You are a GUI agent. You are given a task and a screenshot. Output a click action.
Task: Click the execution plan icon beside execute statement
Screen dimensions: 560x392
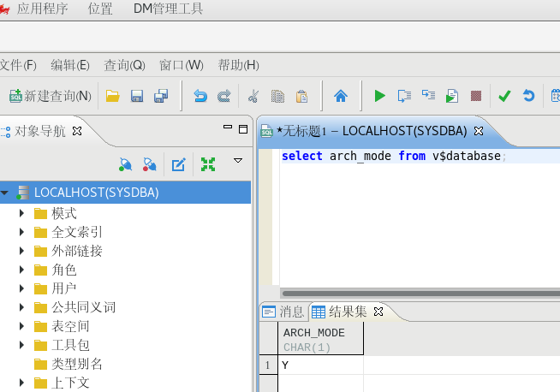tap(428, 95)
